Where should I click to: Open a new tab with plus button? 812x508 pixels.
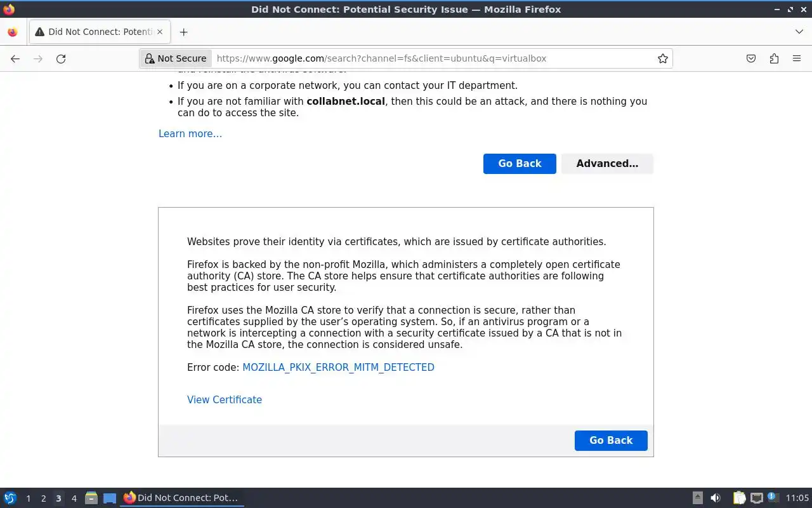click(x=183, y=32)
